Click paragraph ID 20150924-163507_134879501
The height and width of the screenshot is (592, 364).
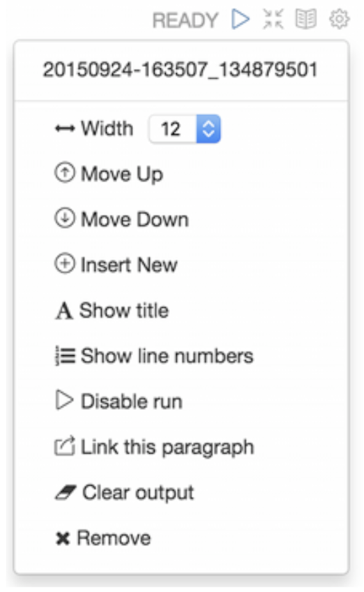coord(180,71)
